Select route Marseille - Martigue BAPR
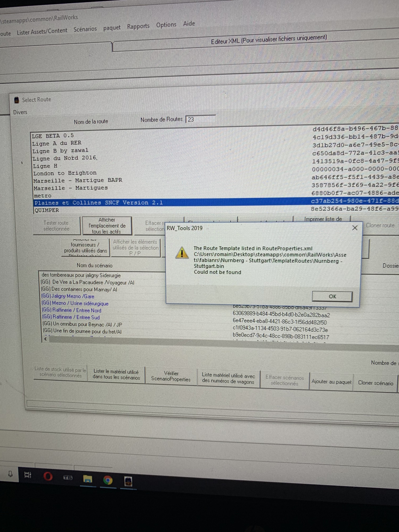The width and height of the screenshot is (399, 532). (x=78, y=180)
